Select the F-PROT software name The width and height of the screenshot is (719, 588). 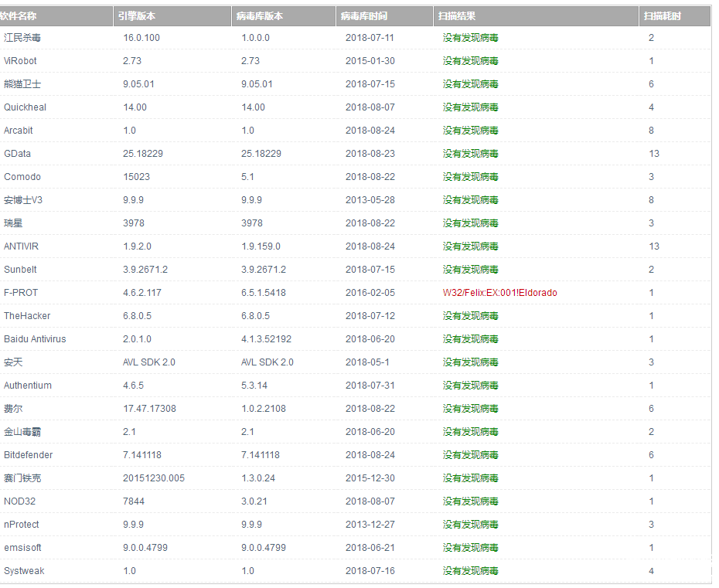[x=21, y=293]
